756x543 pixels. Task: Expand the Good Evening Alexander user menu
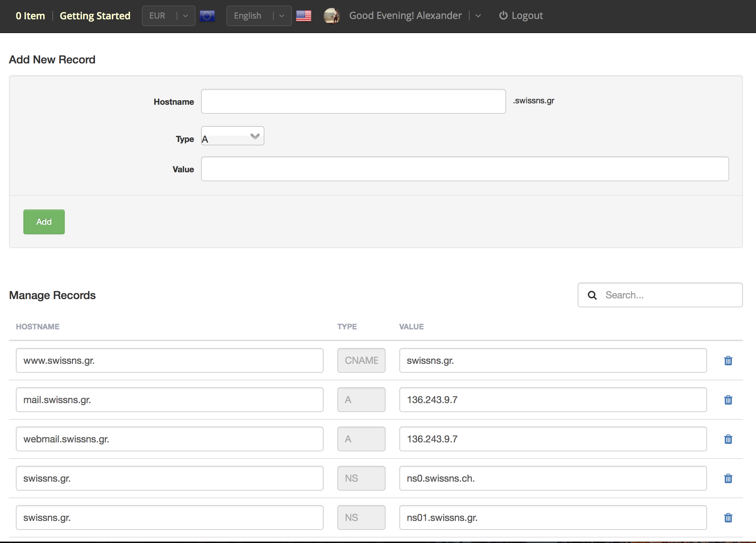478,16
